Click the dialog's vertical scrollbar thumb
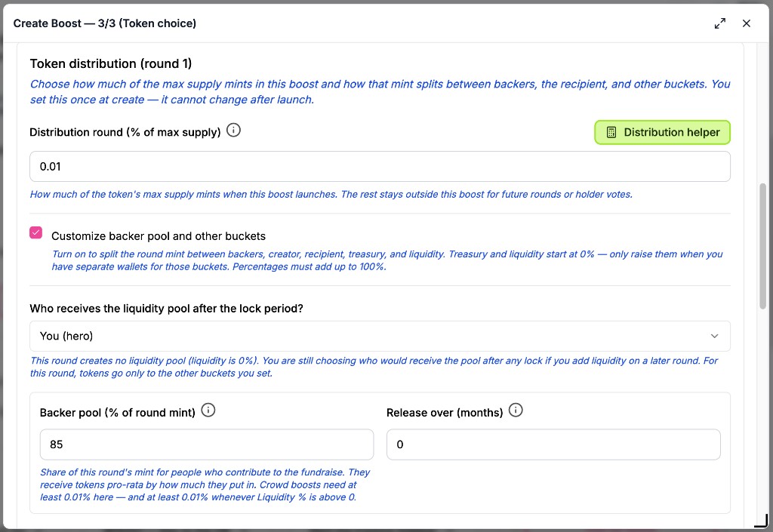773x532 pixels. click(762, 246)
